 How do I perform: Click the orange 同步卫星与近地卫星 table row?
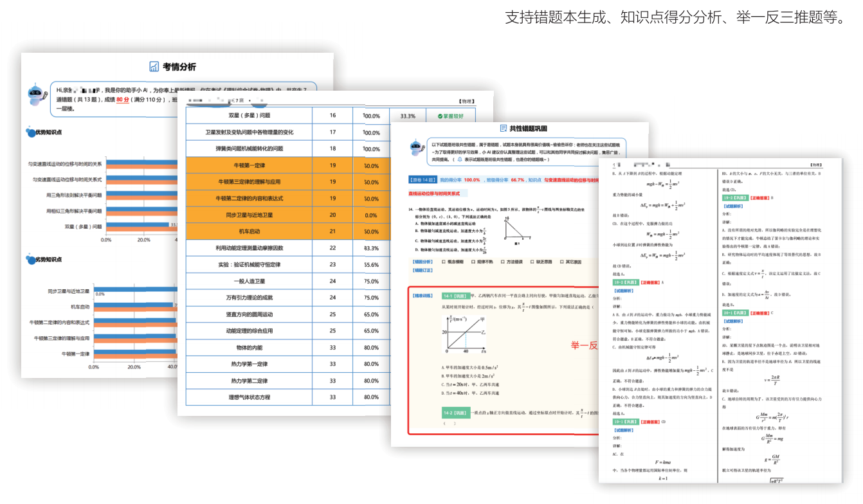pos(287,215)
